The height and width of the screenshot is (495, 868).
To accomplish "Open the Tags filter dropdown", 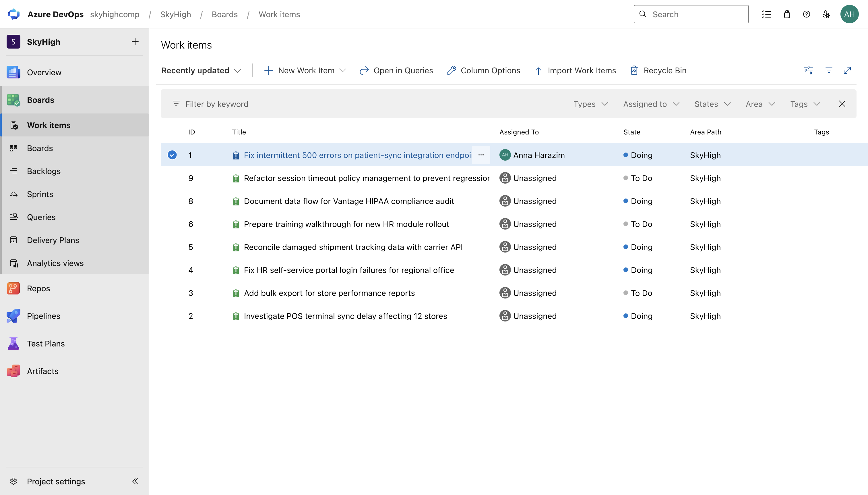I will click(x=805, y=104).
